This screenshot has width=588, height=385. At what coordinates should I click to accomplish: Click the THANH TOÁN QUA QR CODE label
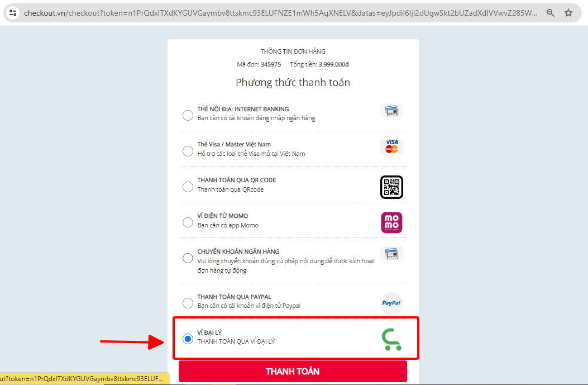[236, 180]
